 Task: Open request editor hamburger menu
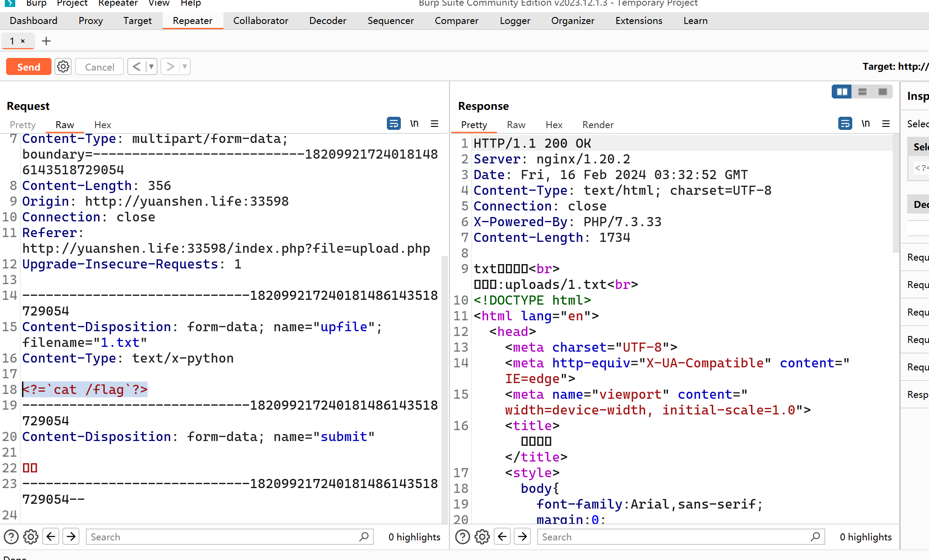(434, 124)
